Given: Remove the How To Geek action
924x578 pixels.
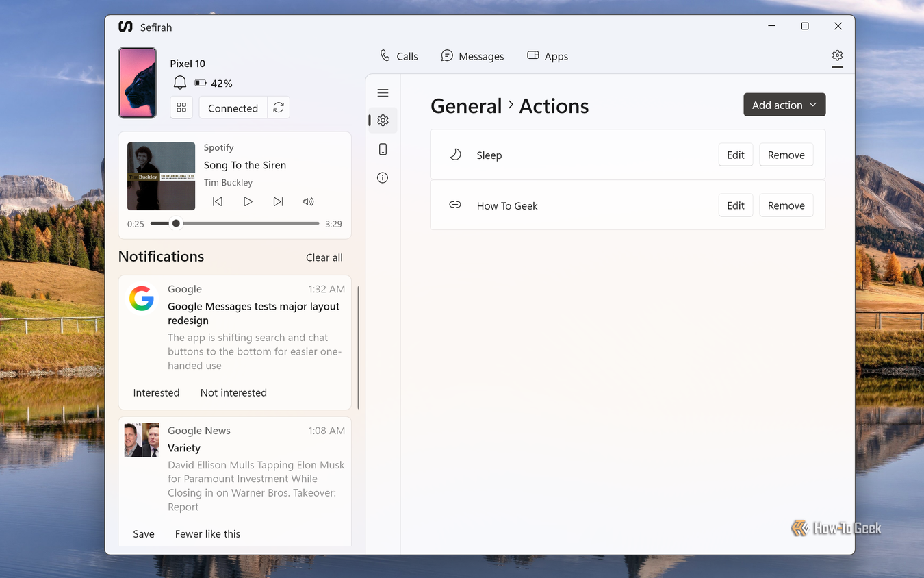Looking at the screenshot, I should click(x=786, y=205).
